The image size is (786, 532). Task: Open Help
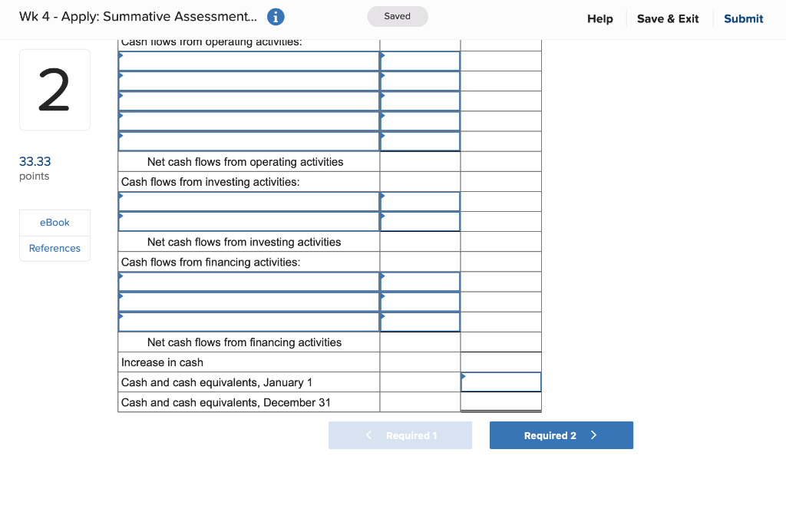(x=599, y=18)
